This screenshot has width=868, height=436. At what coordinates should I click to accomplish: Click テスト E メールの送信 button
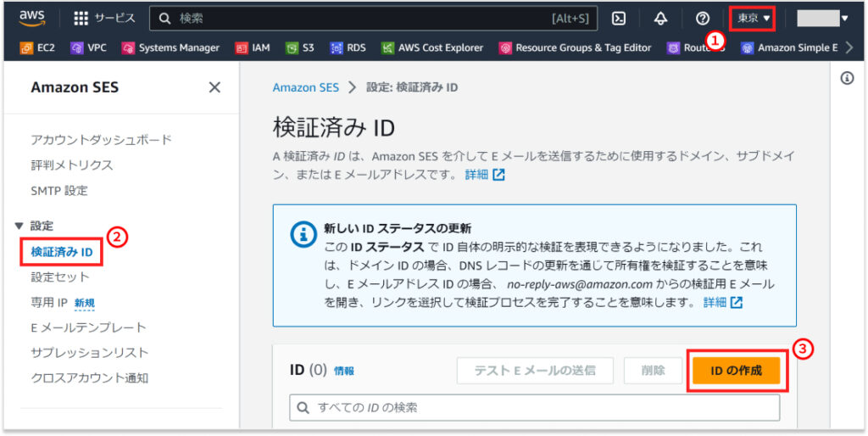(x=535, y=371)
